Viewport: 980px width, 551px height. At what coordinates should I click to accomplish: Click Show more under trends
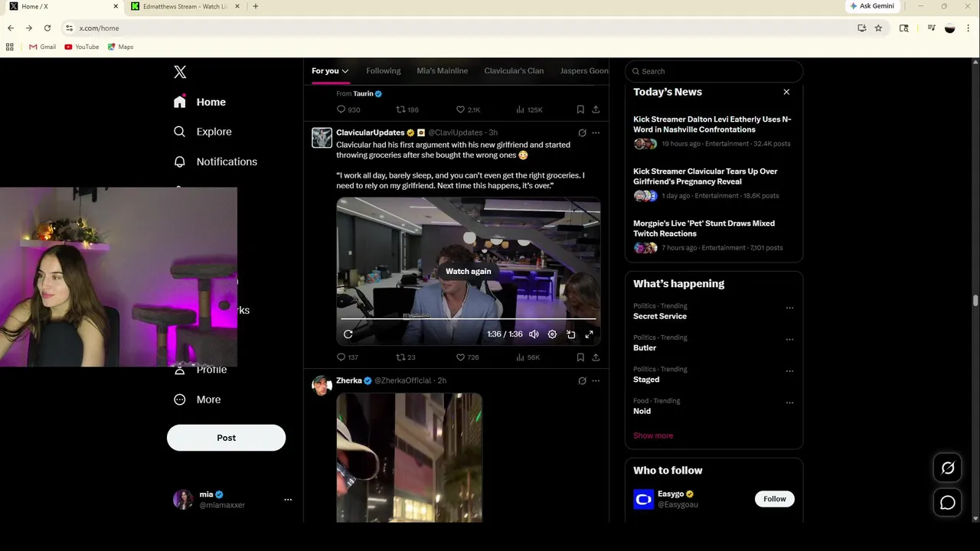[x=653, y=435]
